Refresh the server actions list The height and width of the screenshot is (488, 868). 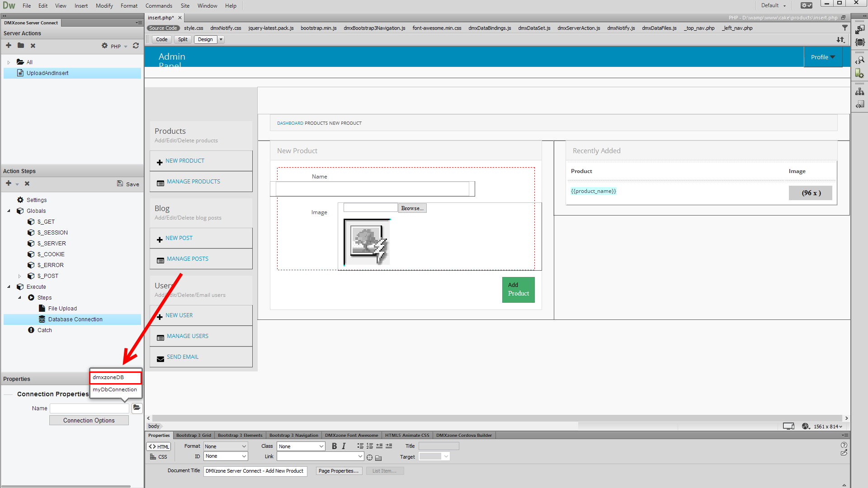[136, 46]
